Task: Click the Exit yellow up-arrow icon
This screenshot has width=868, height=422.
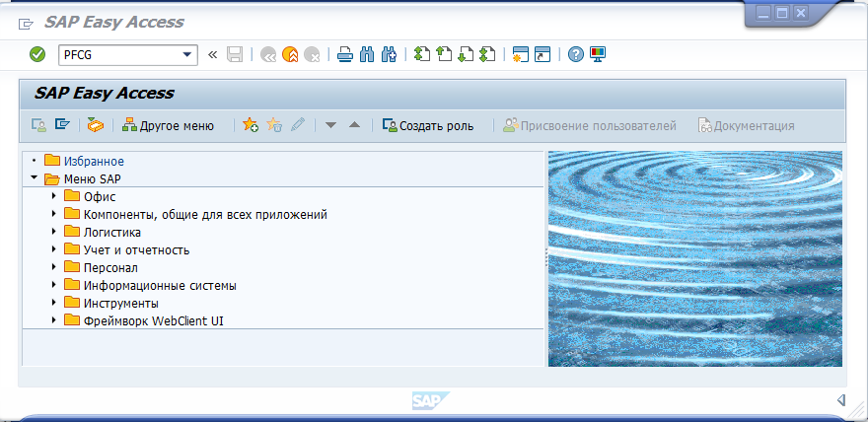Action: tap(290, 54)
